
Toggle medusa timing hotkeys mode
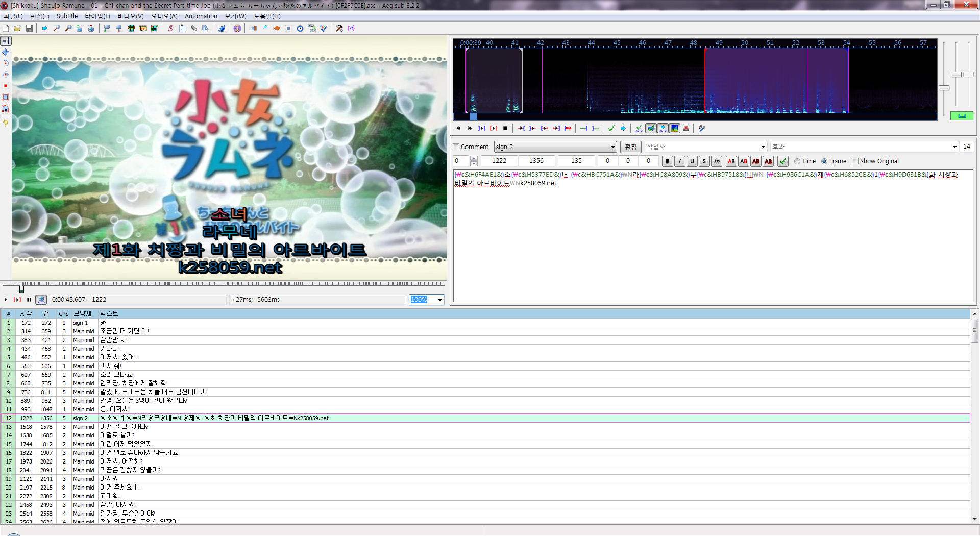686,128
